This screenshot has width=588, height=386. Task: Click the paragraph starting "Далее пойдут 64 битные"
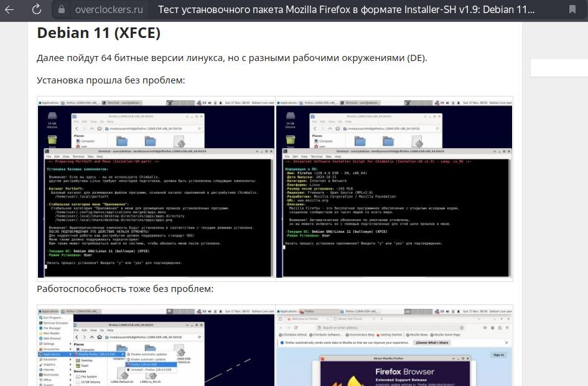pos(231,58)
